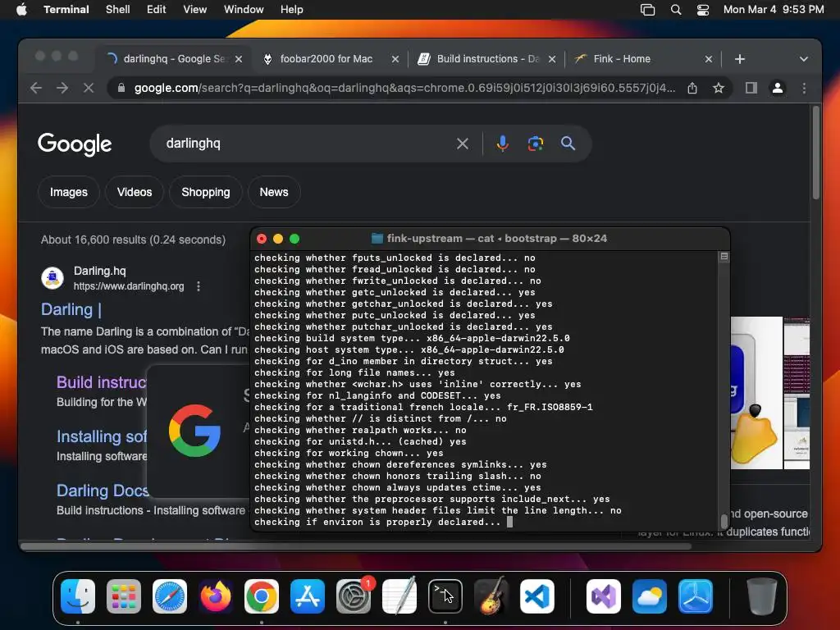Clear the Google search box text

click(x=463, y=144)
